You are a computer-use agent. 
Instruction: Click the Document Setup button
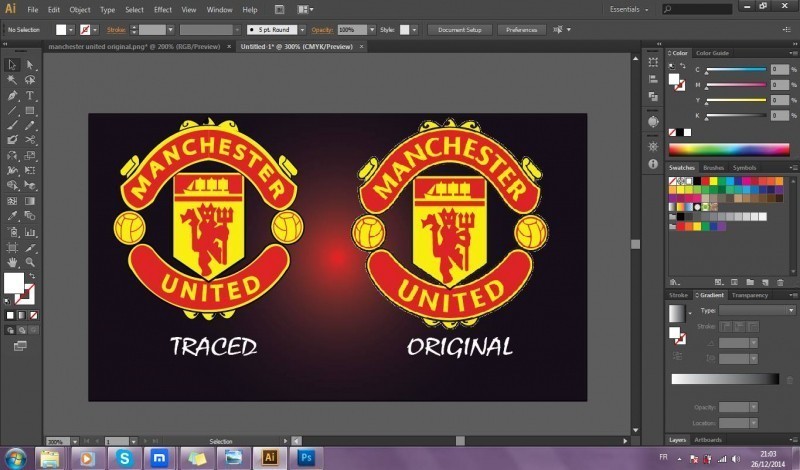tap(460, 30)
